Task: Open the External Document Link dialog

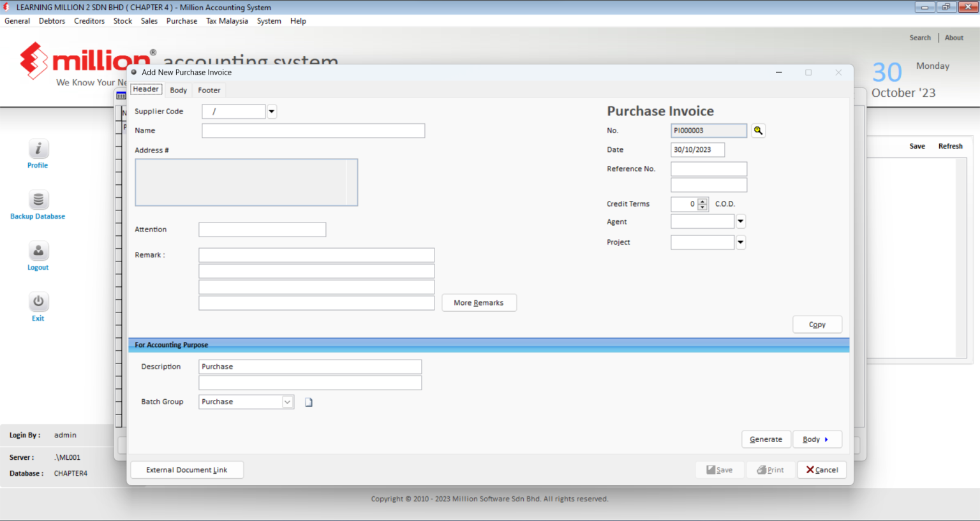Action: click(x=186, y=469)
